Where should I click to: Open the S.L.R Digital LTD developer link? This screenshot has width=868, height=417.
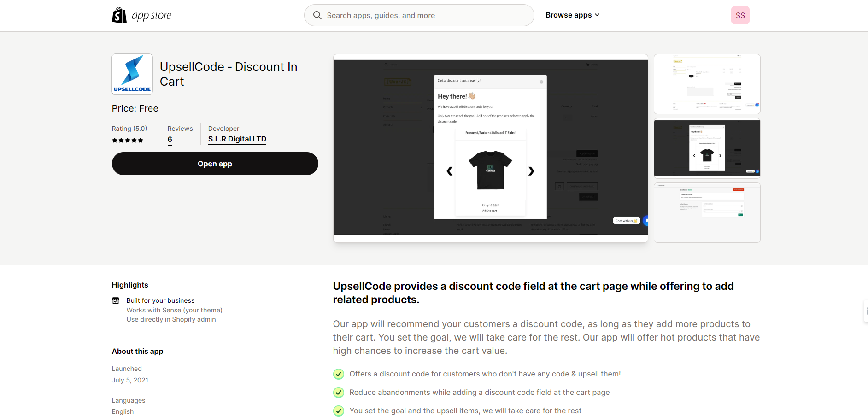coord(237,139)
